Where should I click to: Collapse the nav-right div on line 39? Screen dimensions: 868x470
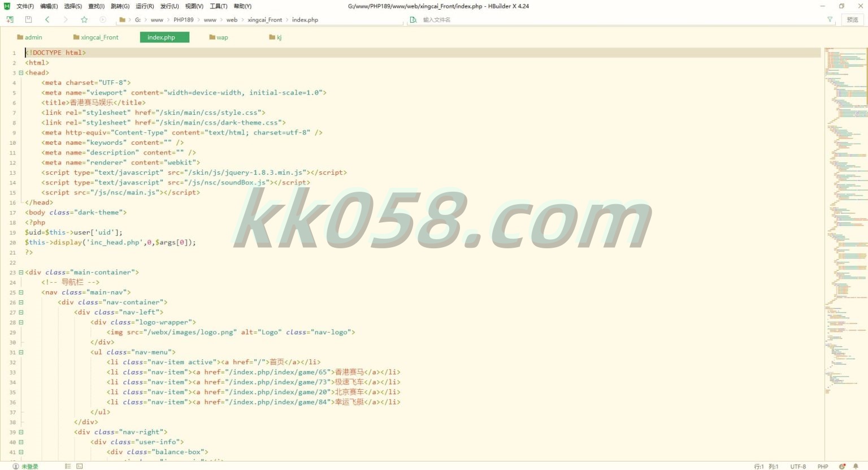(21, 432)
